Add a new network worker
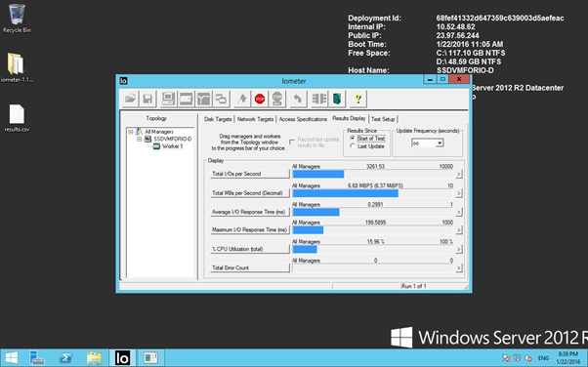This screenshot has width=588, height=367. (x=203, y=99)
